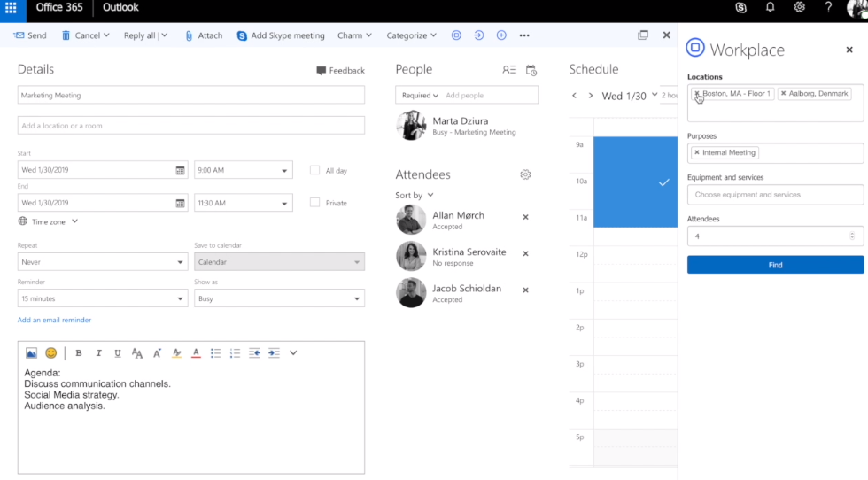This screenshot has height=480, width=868.
Task: Open the Show as Busy dropdown
Action: [x=279, y=298]
